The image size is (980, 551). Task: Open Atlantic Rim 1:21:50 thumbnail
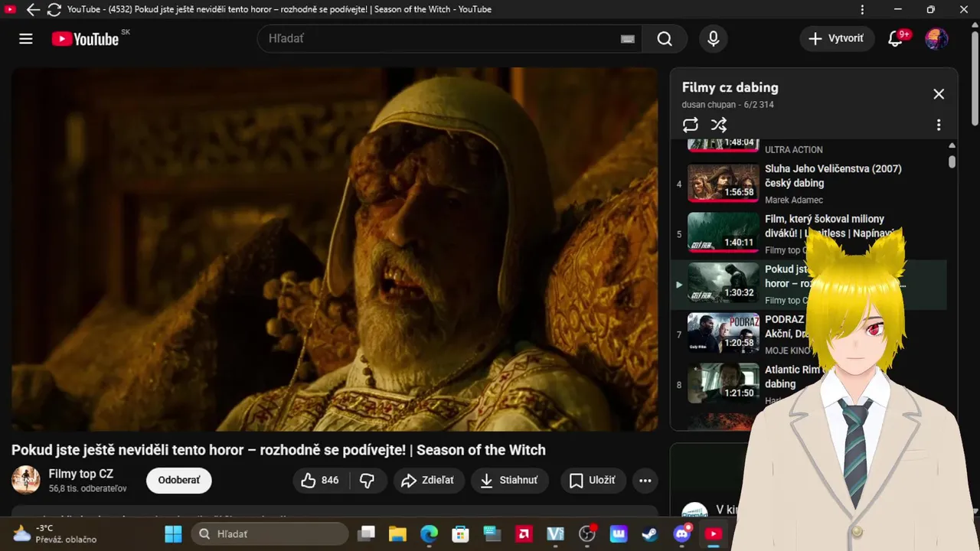coord(723,383)
